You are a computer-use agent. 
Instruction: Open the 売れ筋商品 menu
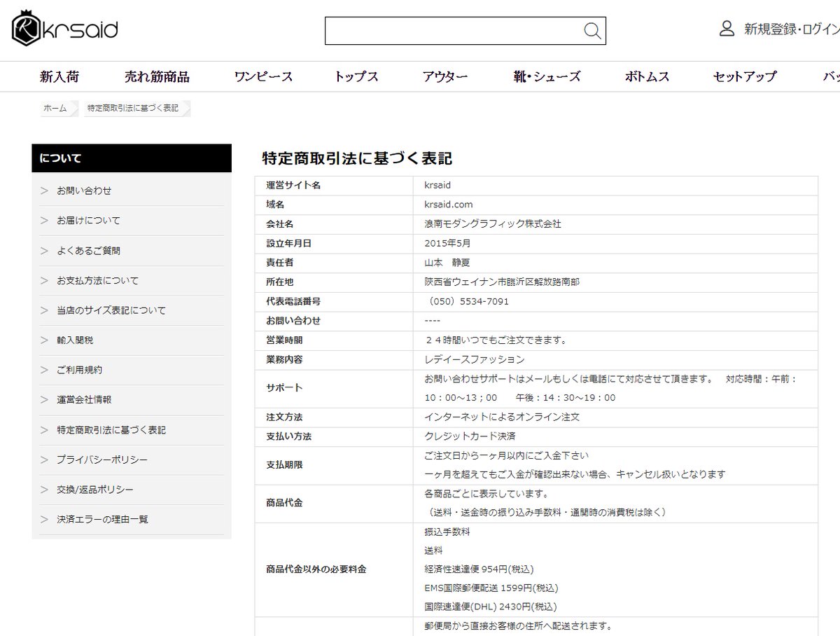coord(157,76)
